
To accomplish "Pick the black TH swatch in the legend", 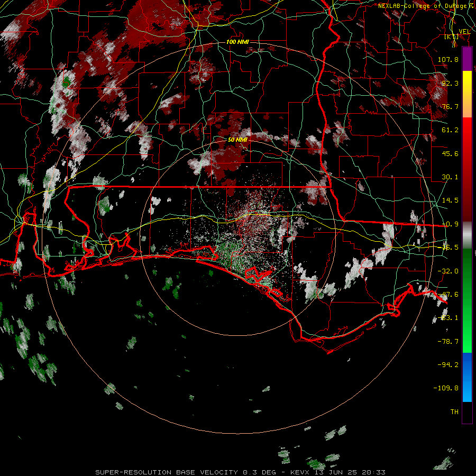I will coord(467,412).
